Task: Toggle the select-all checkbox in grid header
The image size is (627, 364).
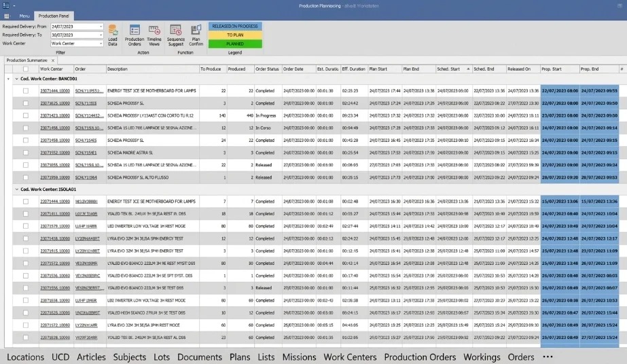Action: 26,69
